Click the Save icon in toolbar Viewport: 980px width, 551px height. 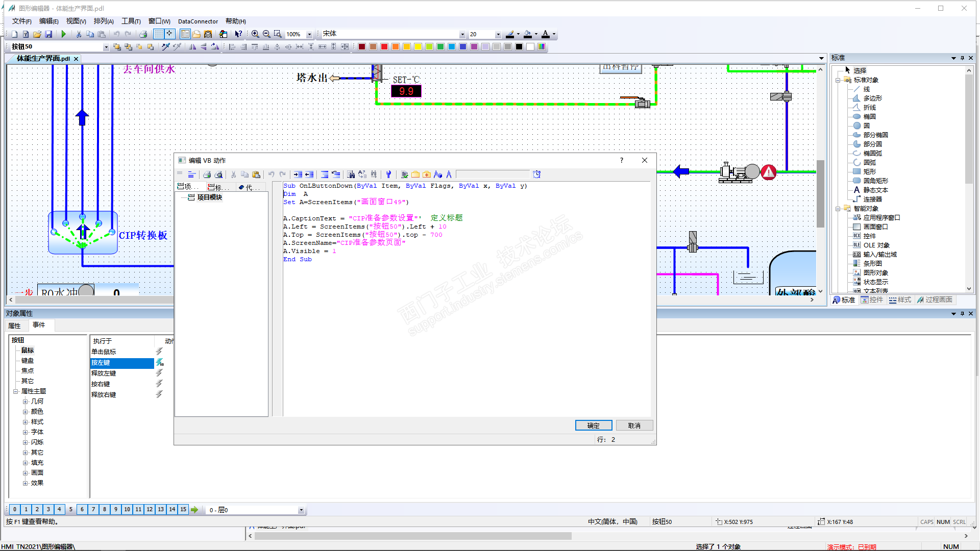[48, 34]
